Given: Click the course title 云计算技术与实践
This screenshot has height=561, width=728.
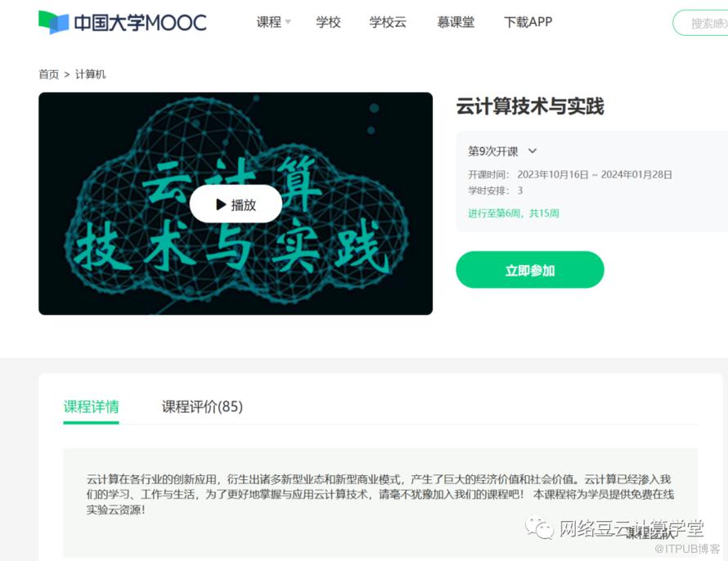Looking at the screenshot, I should (530, 106).
